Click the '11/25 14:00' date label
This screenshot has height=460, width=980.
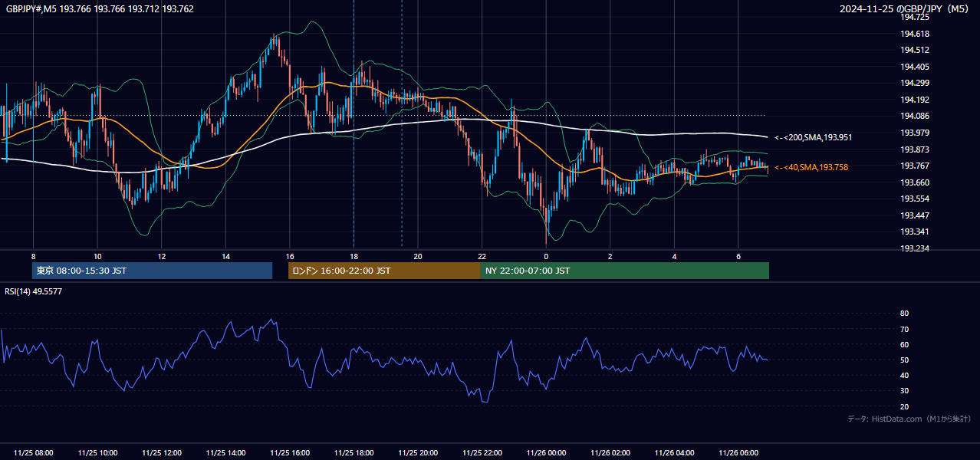point(225,453)
